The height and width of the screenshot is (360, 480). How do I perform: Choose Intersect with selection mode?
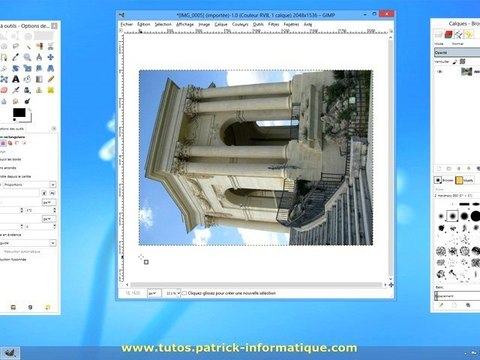pyautogui.click(x=24, y=143)
